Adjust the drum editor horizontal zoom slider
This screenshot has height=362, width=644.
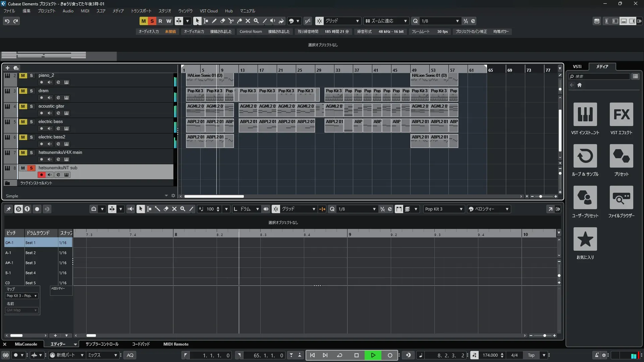[x=544, y=335]
